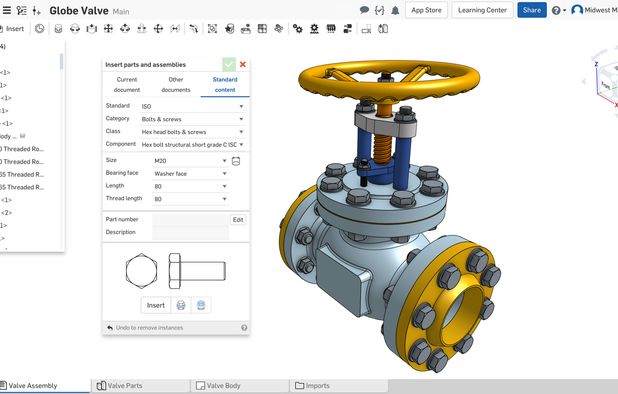Click the Description field
This screenshot has width=618, height=394.
tap(190, 232)
